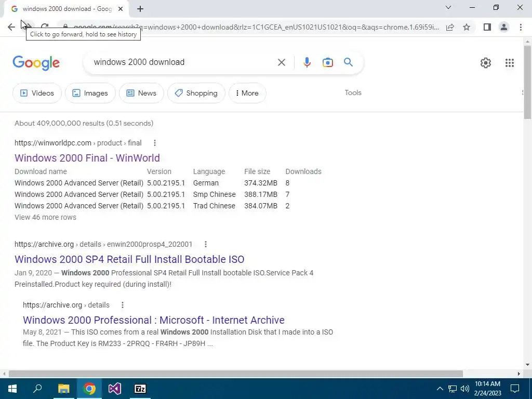This screenshot has height=399, width=532.
Task: Open the Google apps grid
Action: pos(509,63)
